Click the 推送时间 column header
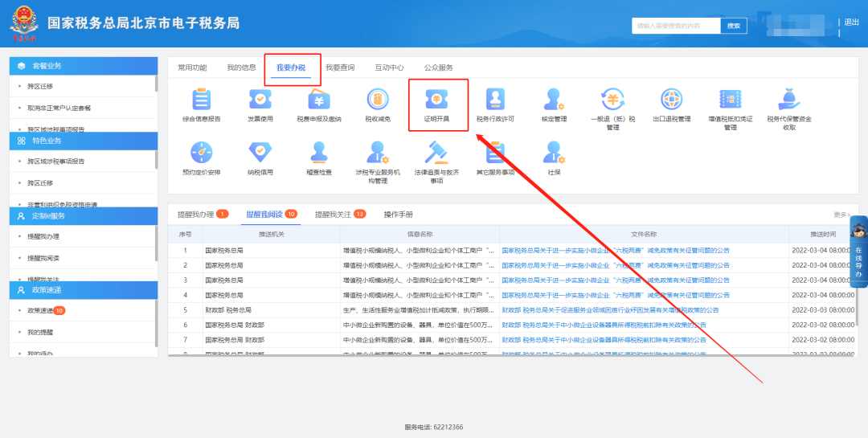The width and height of the screenshot is (868, 438). (x=823, y=235)
